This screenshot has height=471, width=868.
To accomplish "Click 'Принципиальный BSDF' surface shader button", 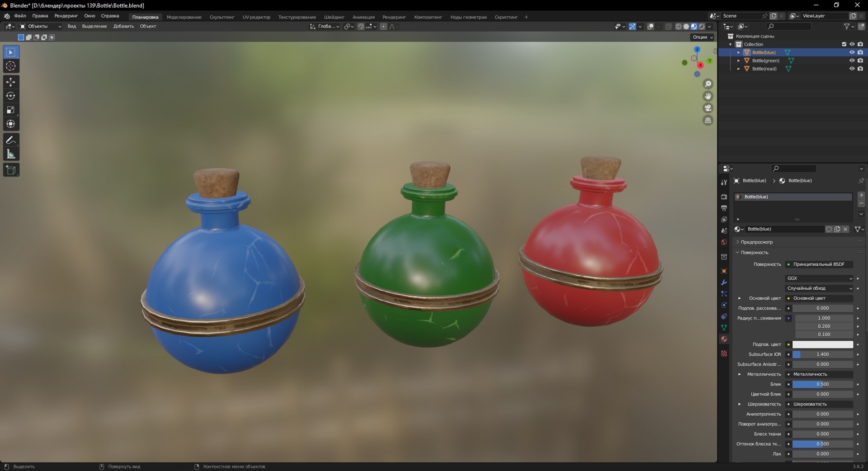I will [819, 264].
